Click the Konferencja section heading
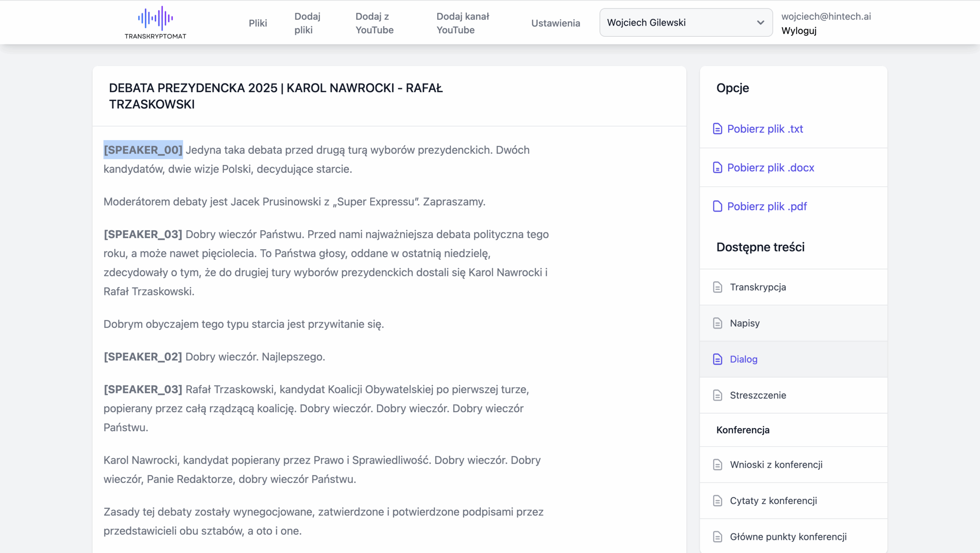Image resolution: width=980 pixels, height=553 pixels. tap(743, 430)
